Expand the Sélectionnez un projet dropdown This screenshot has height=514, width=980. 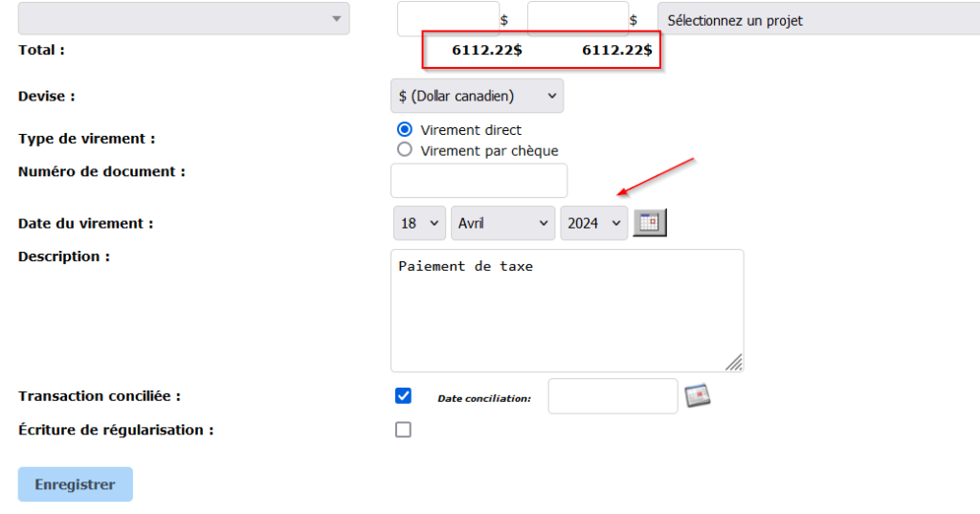coord(818,20)
